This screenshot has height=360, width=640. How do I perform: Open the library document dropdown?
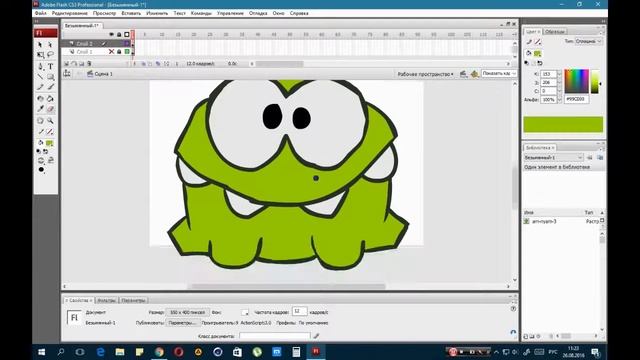(x=553, y=158)
